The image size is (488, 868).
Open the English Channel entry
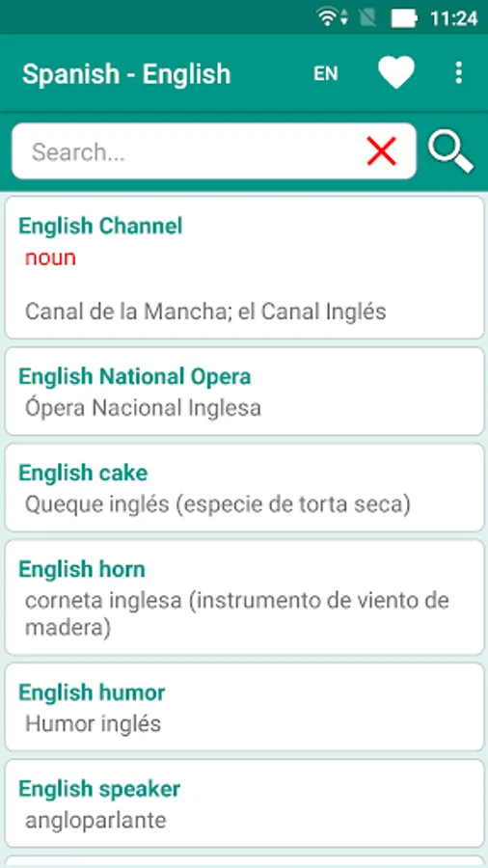[245, 267]
